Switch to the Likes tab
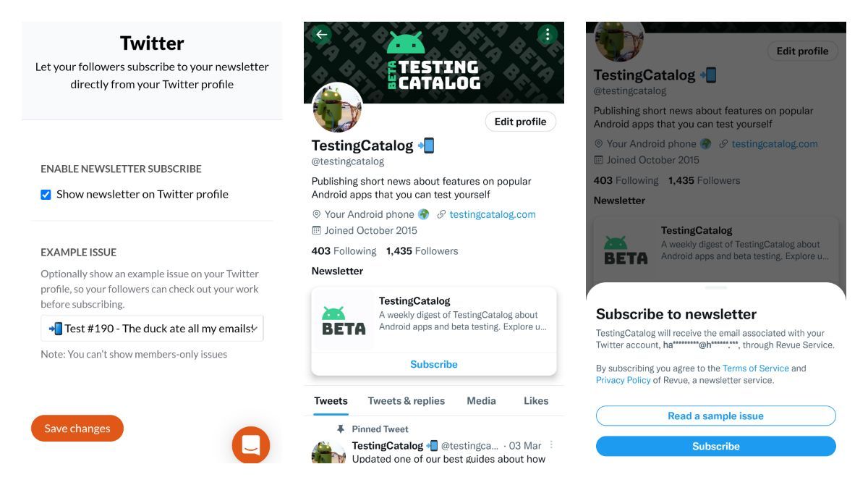The image size is (868, 485). coord(536,400)
